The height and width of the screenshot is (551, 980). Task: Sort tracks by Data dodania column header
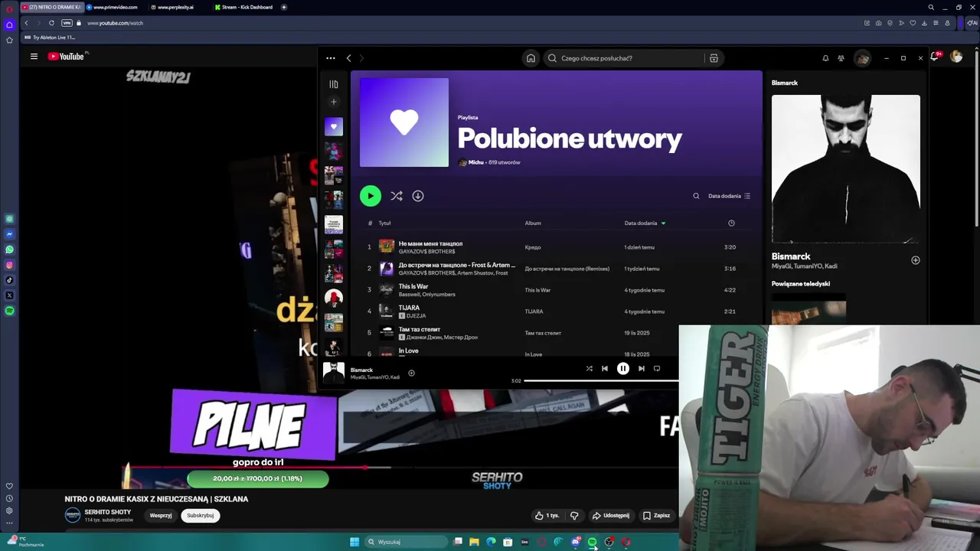tap(645, 223)
